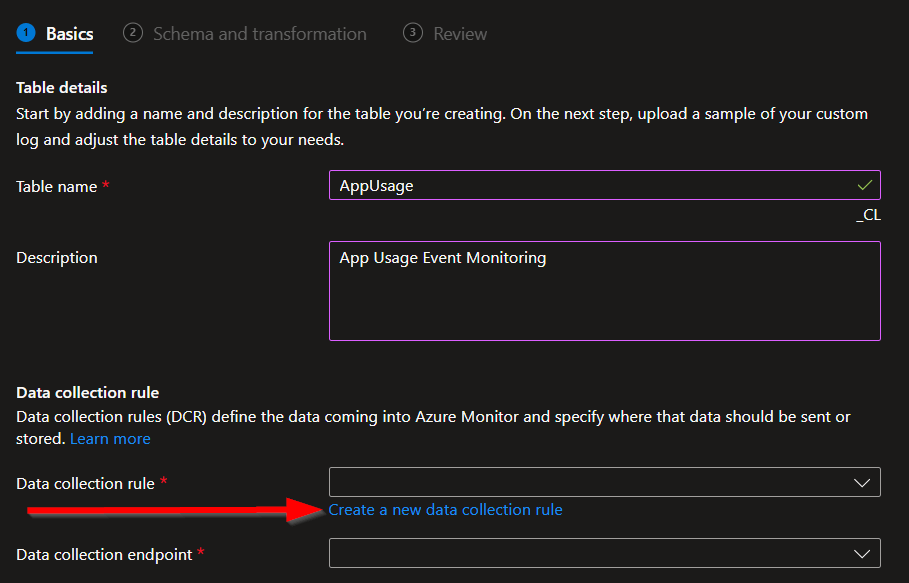The width and height of the screenshot is (909, 583).
Task: Open the Schema and transformation tab
Action: point(259,34)
